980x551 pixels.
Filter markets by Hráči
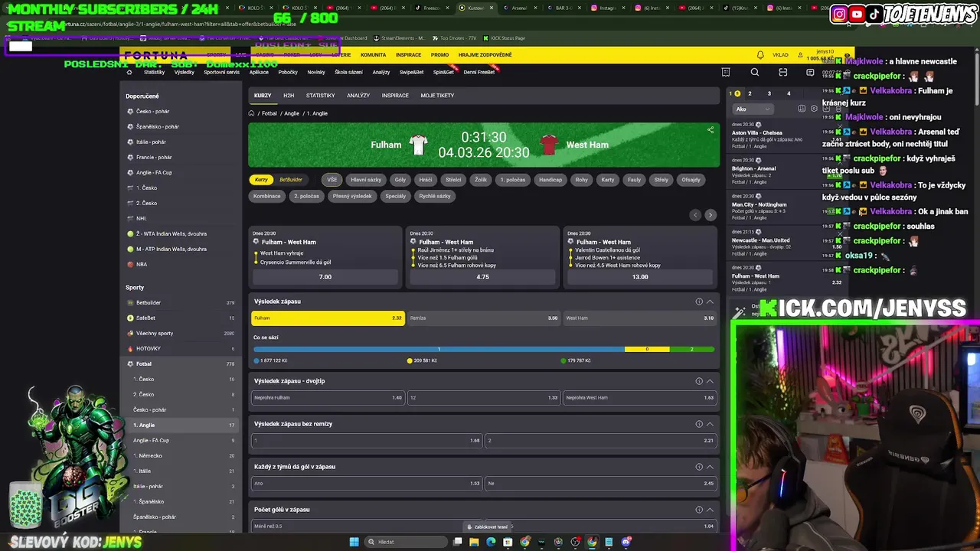[x=426, y=180]
